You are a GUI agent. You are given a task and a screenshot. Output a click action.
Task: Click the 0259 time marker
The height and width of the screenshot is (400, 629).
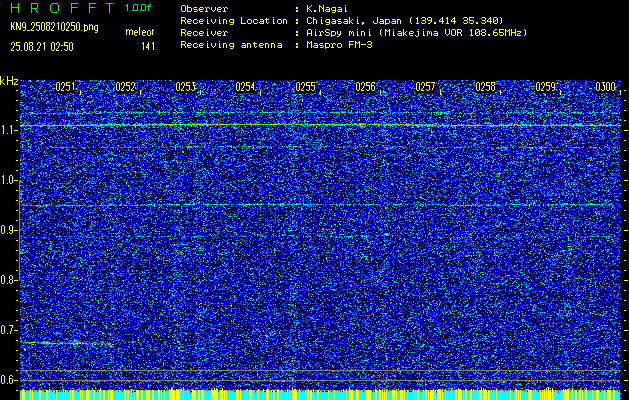545,87
